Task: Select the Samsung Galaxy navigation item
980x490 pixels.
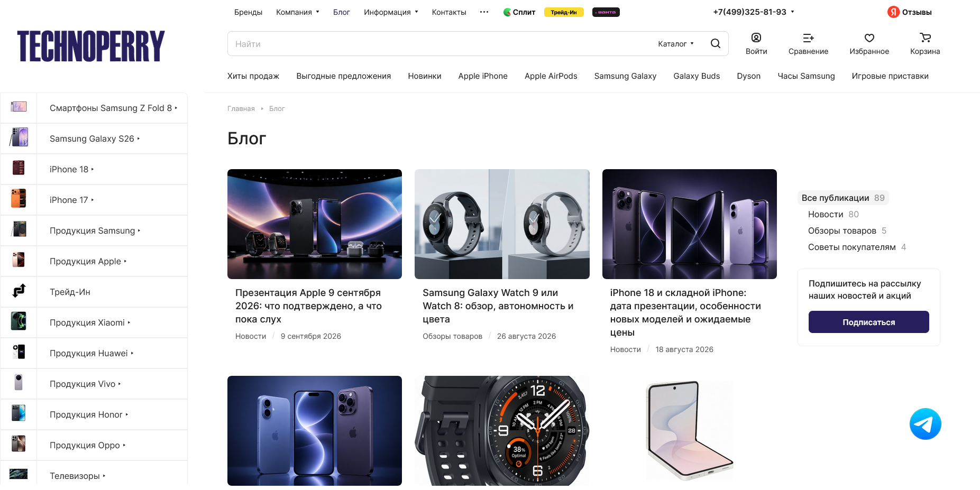Action: 625,76
